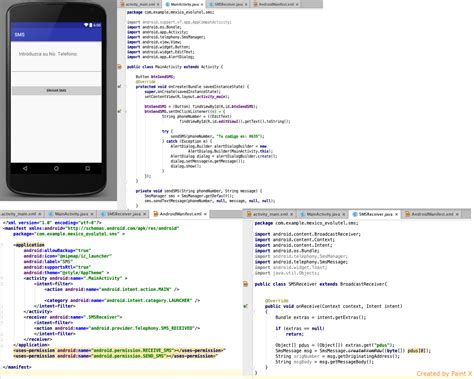Close the active MainActivity.java tab in the top pane
The image size is (474, 379).
(202, 5)
